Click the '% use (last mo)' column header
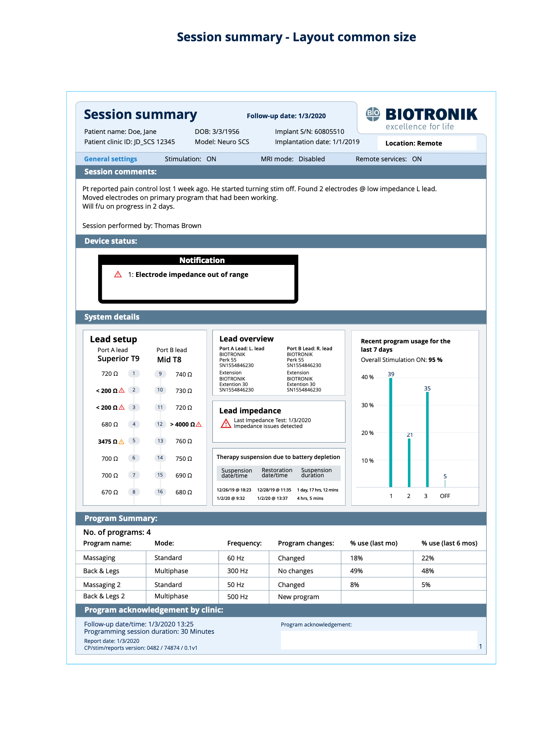 click(x=374, y=543)
